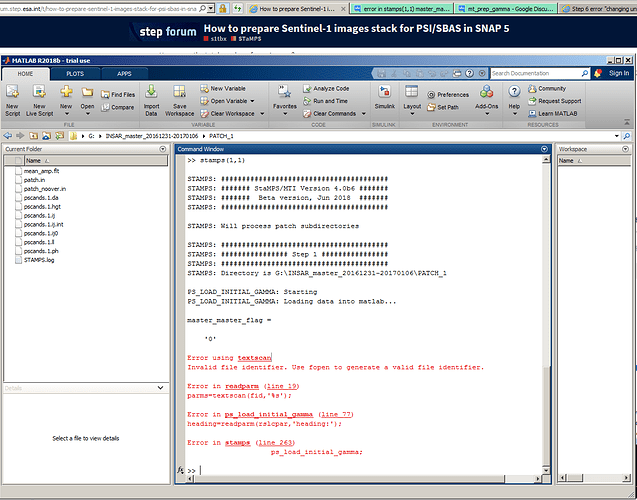Image resolution: width=637 pixels, height=500 pixels.
Task: Click the textscan error link
Action: click(254, 358)
